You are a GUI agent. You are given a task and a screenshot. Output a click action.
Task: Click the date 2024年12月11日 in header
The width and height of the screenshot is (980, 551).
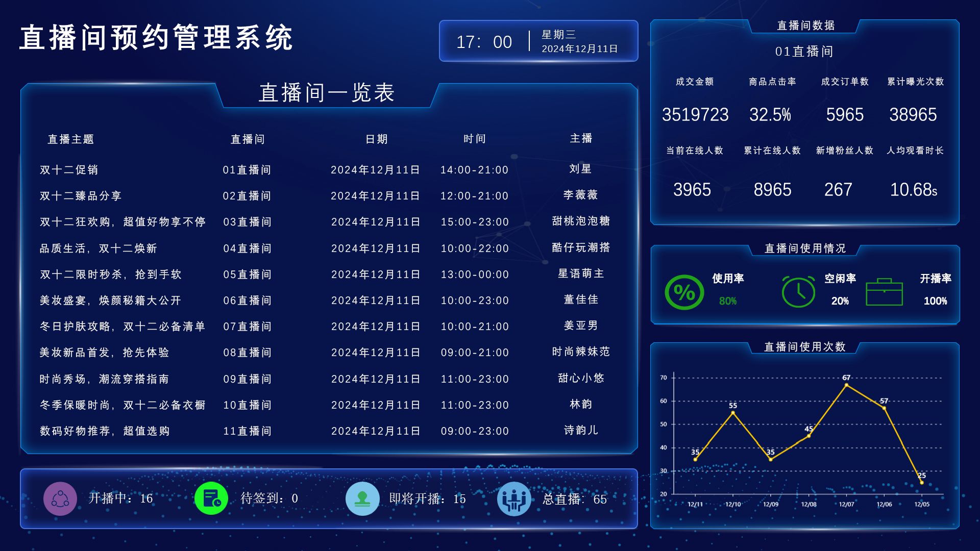tap(580, 49)
